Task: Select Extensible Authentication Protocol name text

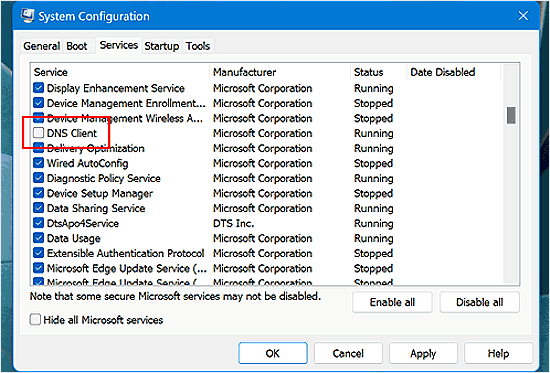Action: [x=126, y=253]
